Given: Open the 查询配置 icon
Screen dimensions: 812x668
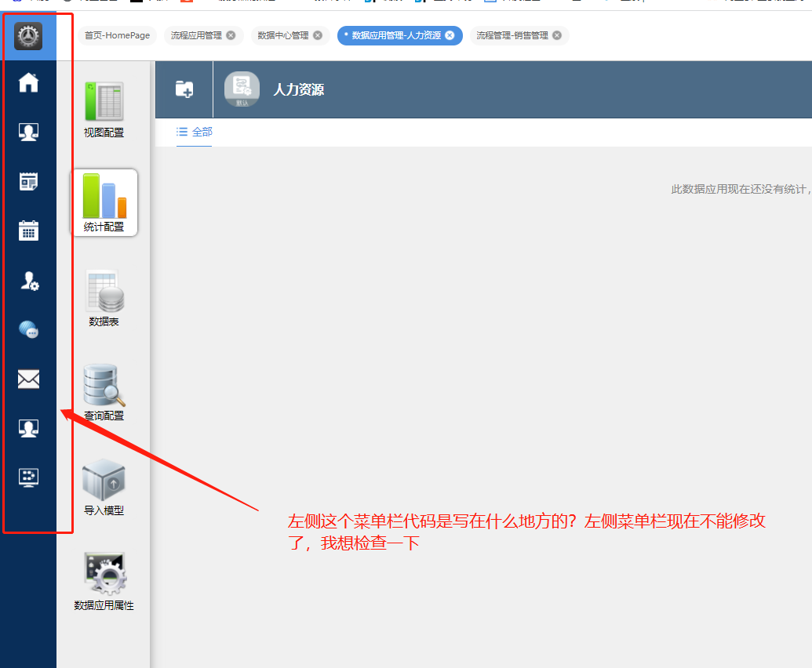Looking at the screenshot, I should tap(104, 386).
